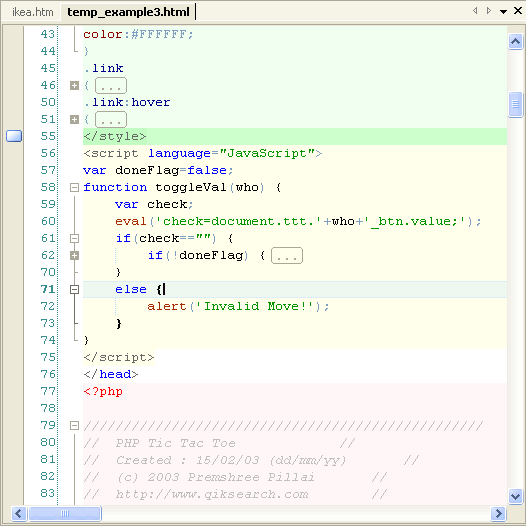The image size is (526, 526).
Task: Collapse the toggleVal function on line 58
Action: [x=74, y=188]
